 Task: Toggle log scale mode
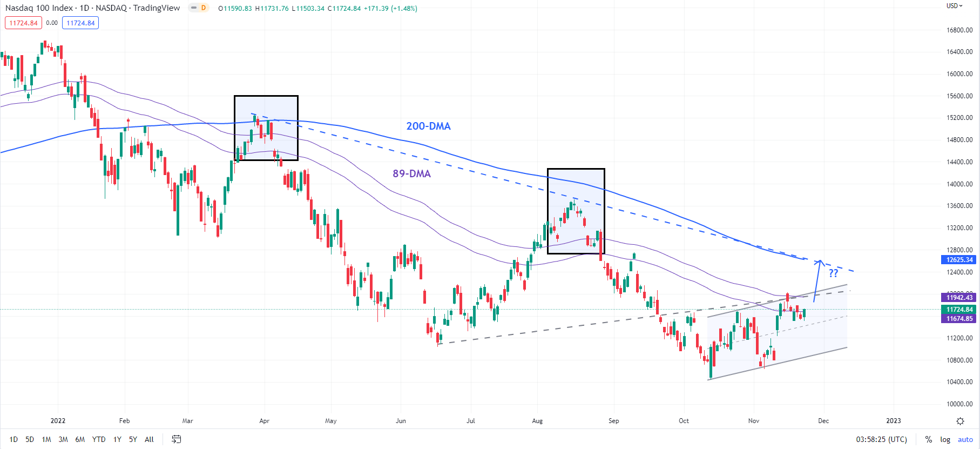(945, 439)
